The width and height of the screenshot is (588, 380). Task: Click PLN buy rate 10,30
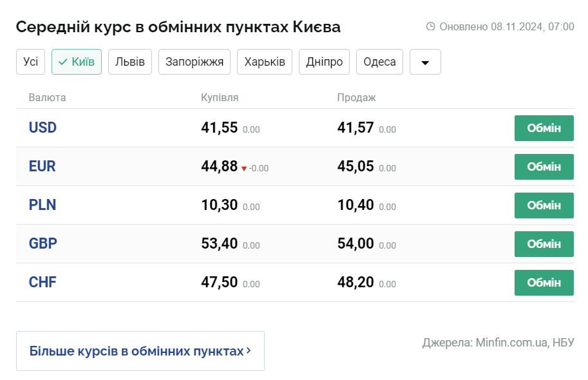coord(220,205)
